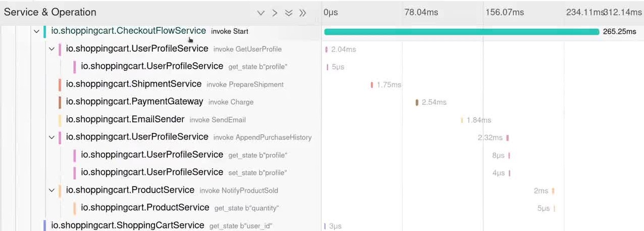Click the expand one level chevron icon
The image size is (644, 231).
tap(261, 13)
